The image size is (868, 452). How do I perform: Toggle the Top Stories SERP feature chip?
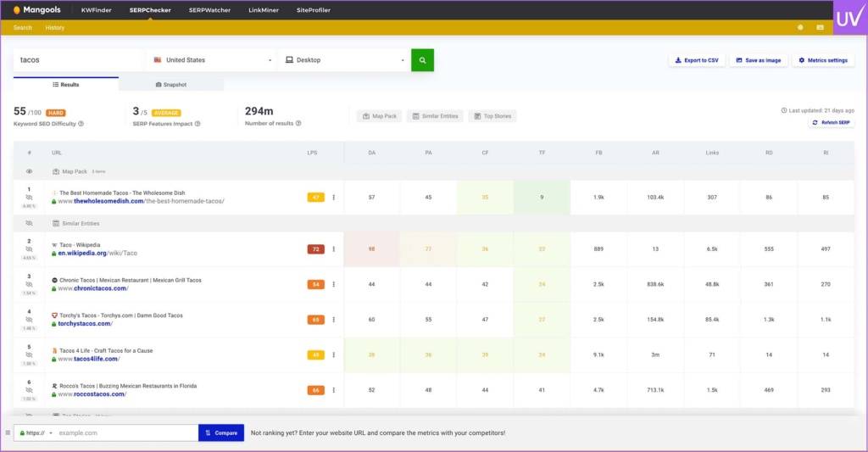492,116
